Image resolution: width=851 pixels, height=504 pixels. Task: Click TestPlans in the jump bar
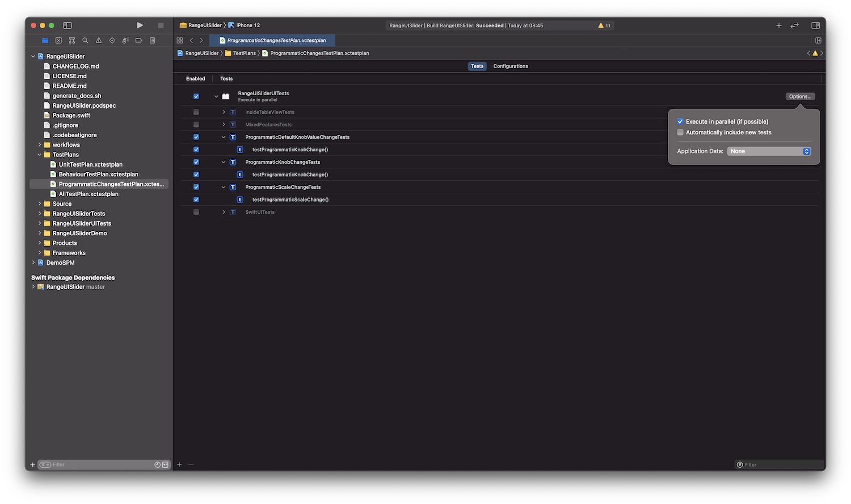(241, 53)
